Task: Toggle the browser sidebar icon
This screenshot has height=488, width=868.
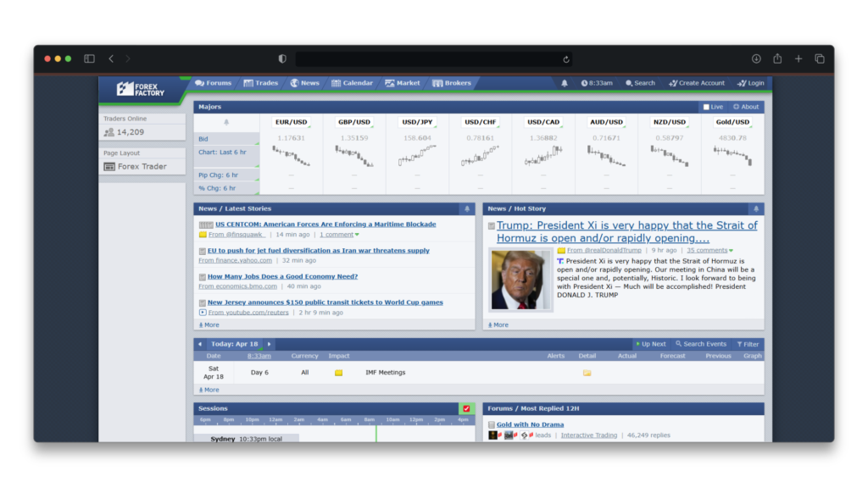Action: pyautogui.click(x=89, y=58)
